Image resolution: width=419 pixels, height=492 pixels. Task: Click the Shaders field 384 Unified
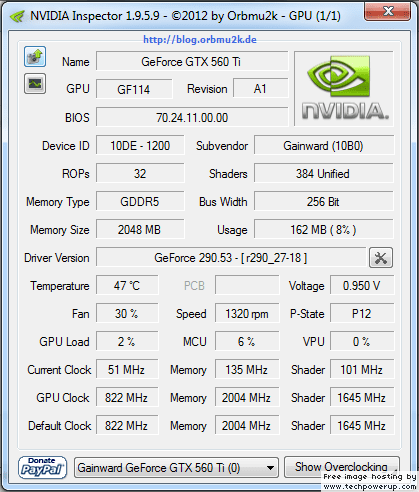click(x=324, y=173)
